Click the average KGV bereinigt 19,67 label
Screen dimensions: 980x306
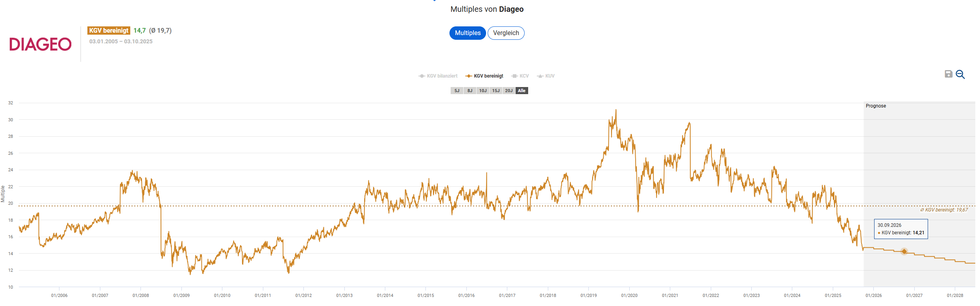coord(944,210)
